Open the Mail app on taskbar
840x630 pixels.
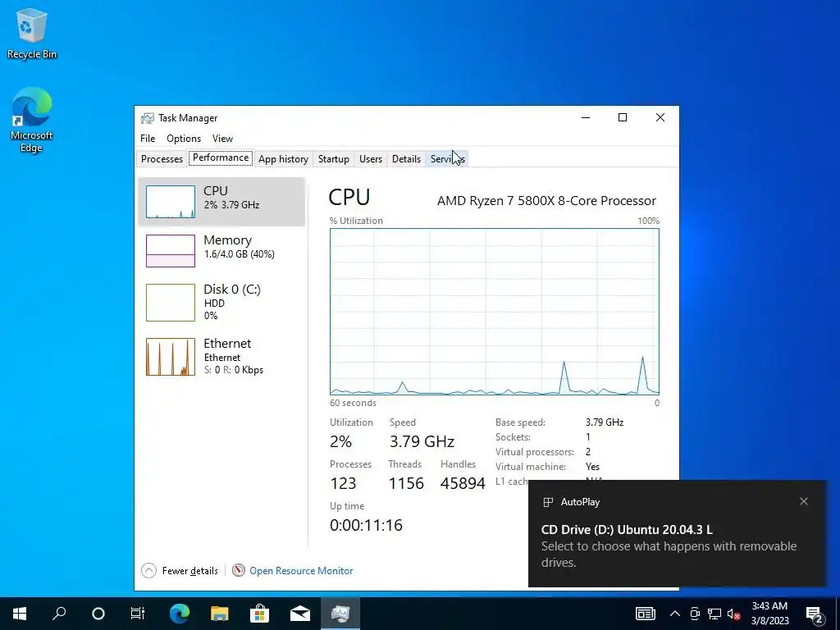tap(300, 614)
